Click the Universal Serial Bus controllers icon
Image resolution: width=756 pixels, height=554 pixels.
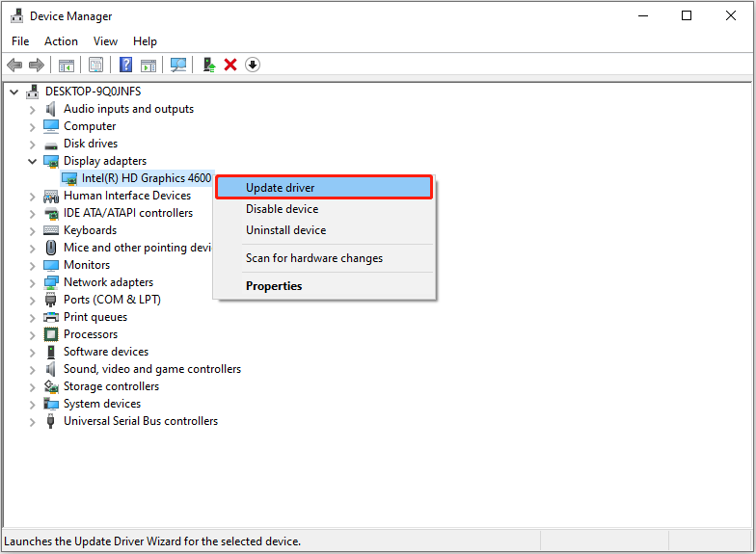pos(50,421)
